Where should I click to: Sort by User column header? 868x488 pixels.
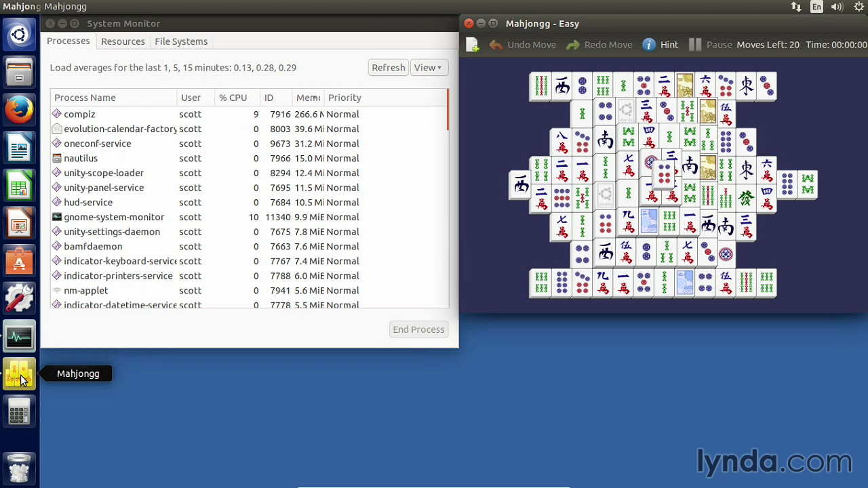(x=195, y=98)
